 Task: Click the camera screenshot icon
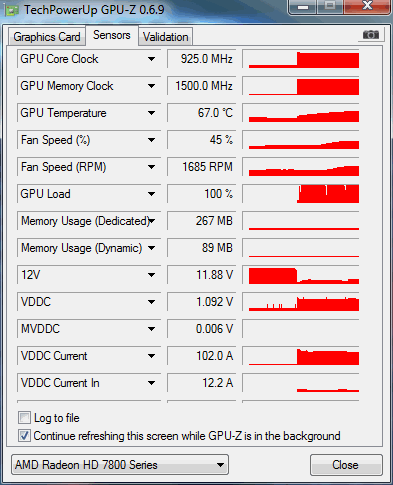coord(371,34)
